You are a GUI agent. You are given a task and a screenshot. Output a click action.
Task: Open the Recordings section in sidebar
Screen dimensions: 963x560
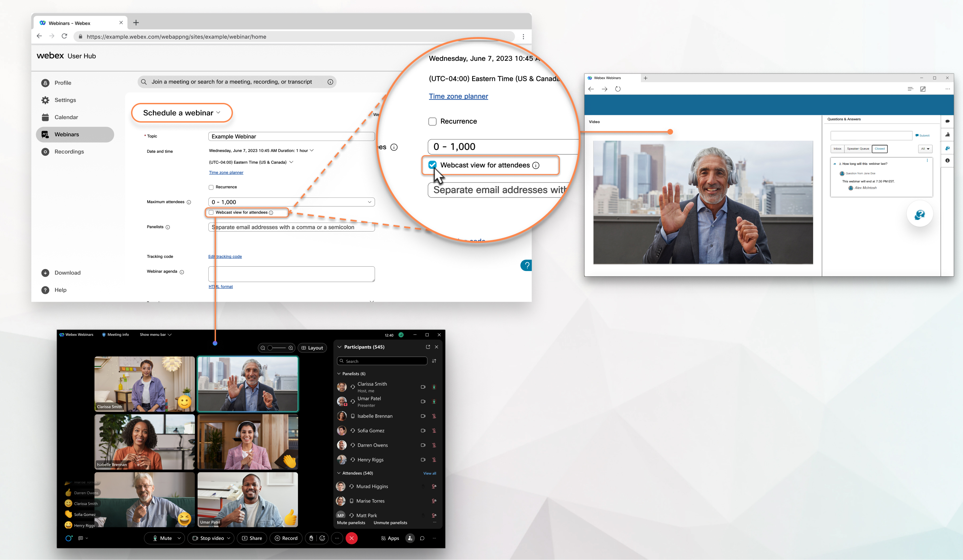click(x=69, y=151)
